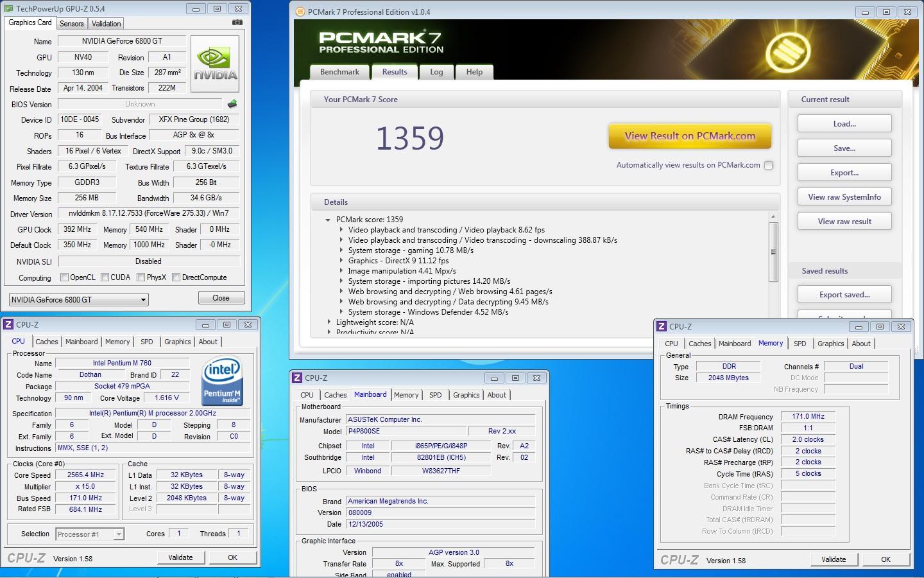Screen dimensions: 924x578
Task: Toggle the CUDA checkbox
Action: [x=105, y=277]
